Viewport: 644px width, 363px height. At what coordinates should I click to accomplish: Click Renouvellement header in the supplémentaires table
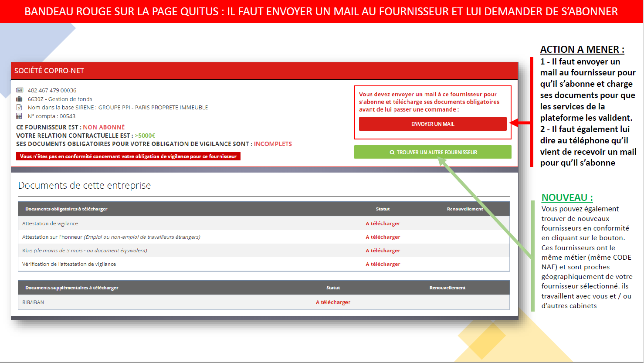click(x=447, y=288)
